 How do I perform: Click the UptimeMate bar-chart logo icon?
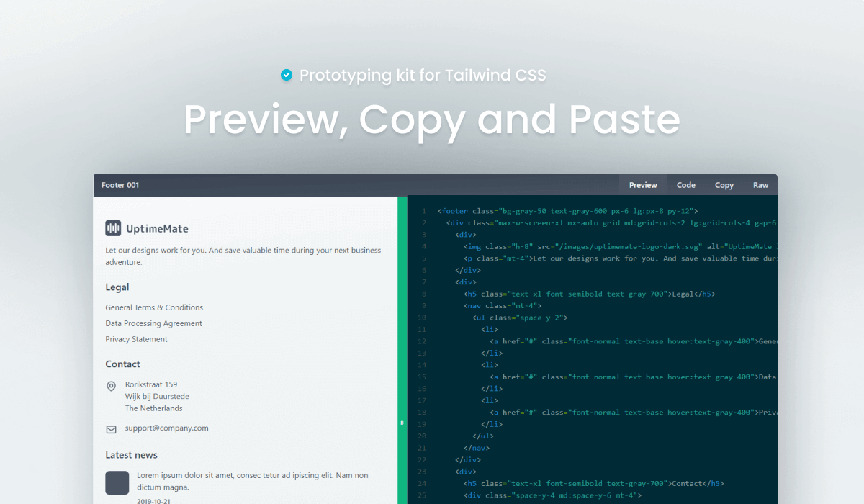click(113, 228)
